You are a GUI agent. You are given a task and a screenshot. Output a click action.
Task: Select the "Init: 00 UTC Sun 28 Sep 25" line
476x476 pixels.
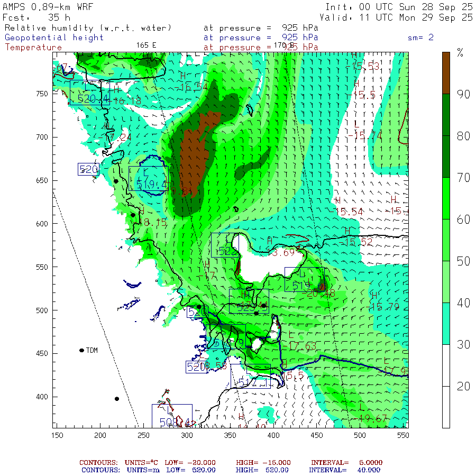pyautogui.click(x=399, y=7)
